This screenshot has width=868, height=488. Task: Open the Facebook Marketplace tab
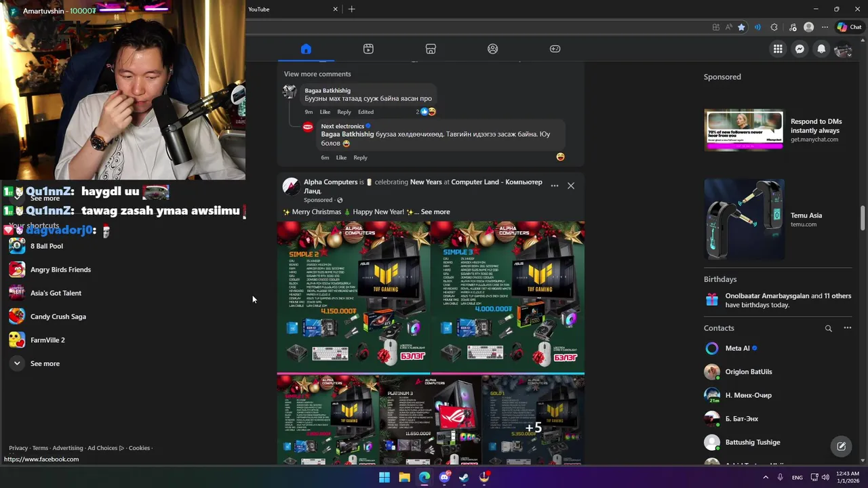coord(431,49)
